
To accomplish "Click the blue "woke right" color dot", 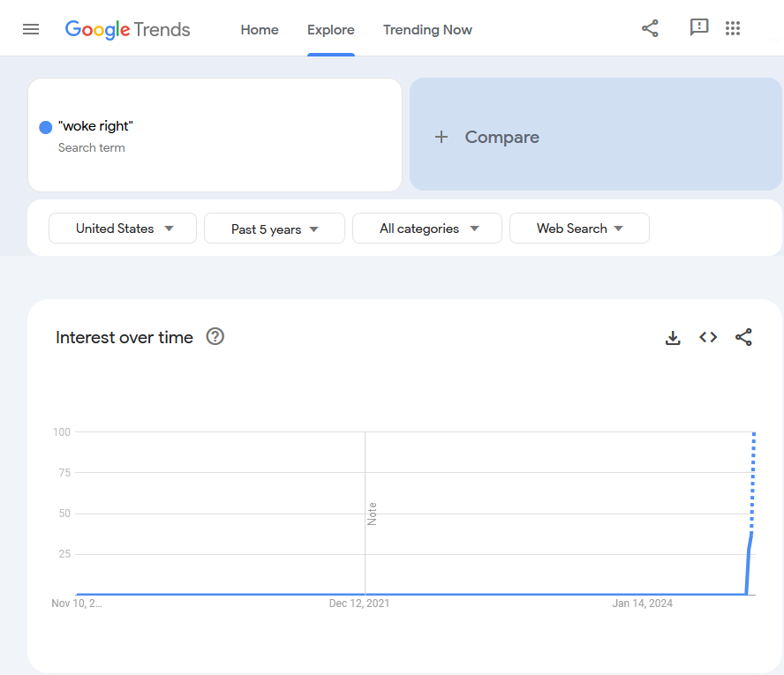I will pos(46,127).
